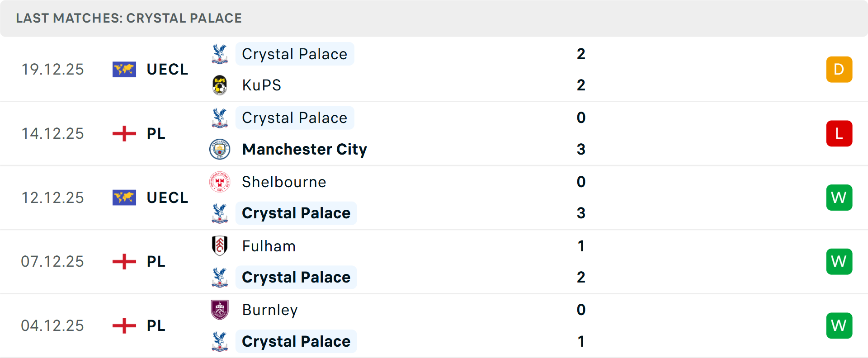Open the Manchester City team link

pos(304,149)
